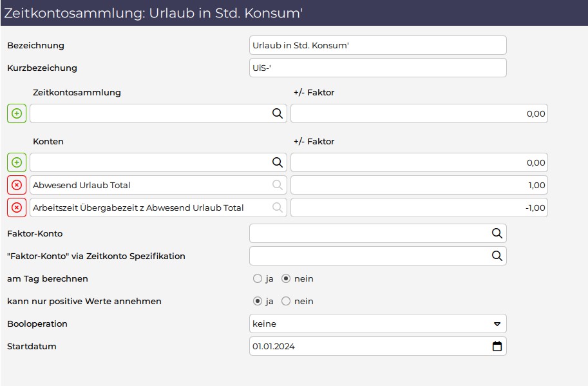
Task: Remove the Arbeitszeit Übergabezeit account row
Action: point(17,207)
